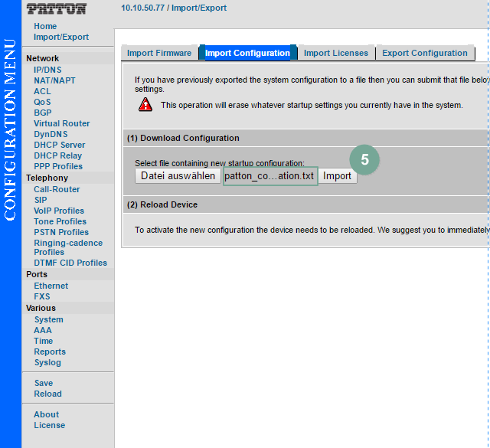Screen dimensions: 490x448
Task: Select the Export Configuration tab
Action: 424,53
